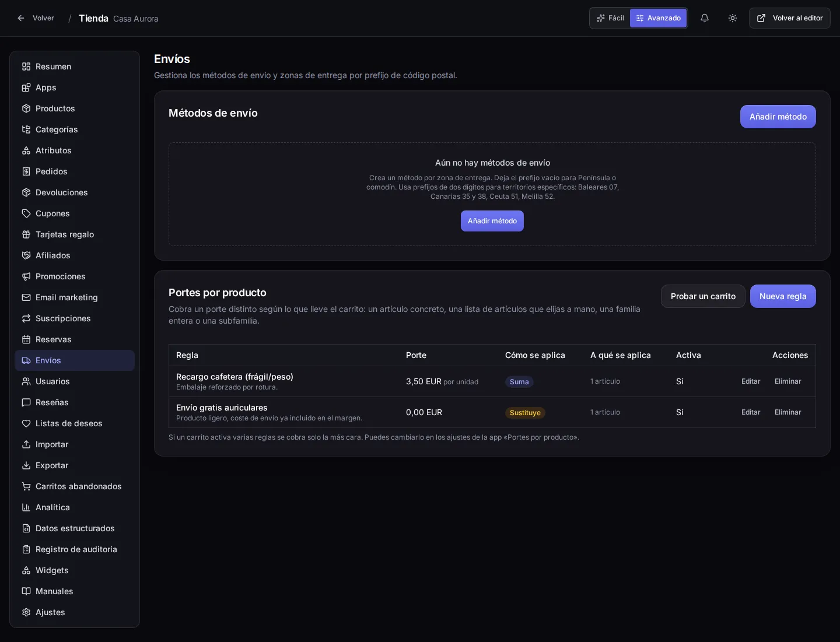Click the '3,50 EUR' porte value
Screen dimensions: 840x642
pyautogui.click(x=423, y=381)
